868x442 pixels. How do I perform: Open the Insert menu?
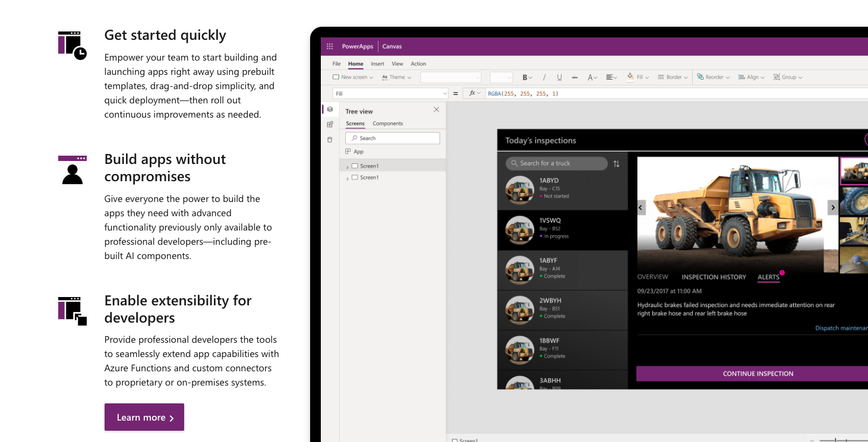[377, 64]
